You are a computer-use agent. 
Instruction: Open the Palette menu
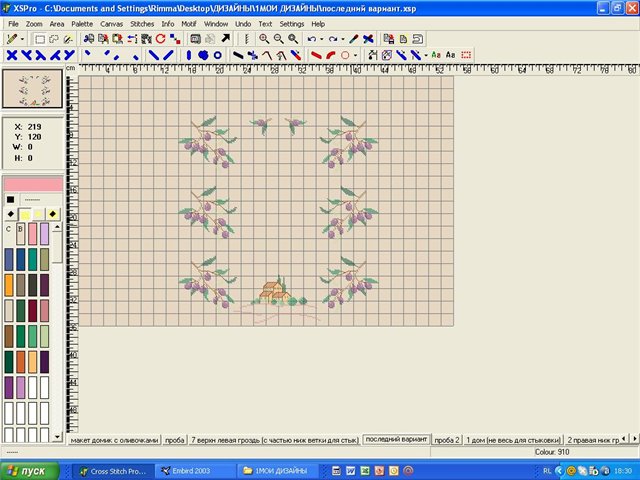point(82,23)
